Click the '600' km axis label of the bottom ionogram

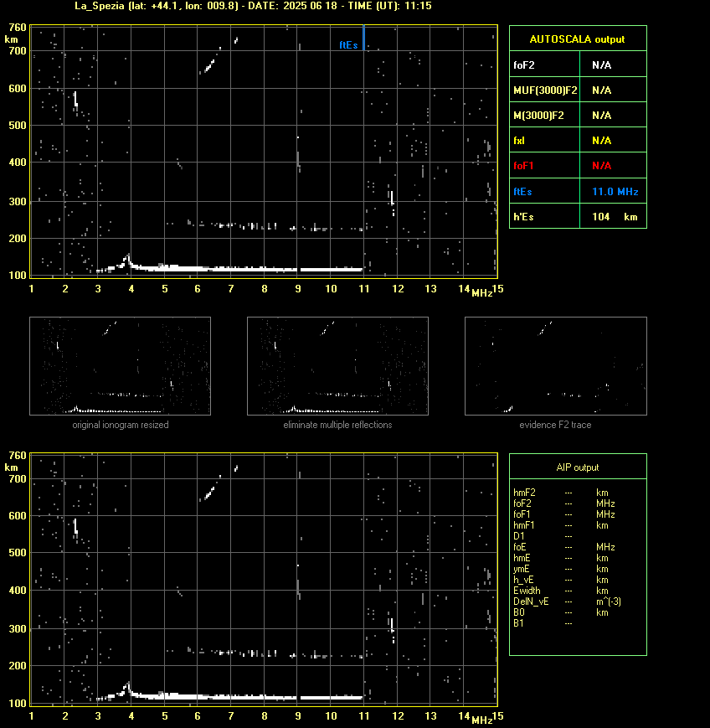[x=18, y=516]
